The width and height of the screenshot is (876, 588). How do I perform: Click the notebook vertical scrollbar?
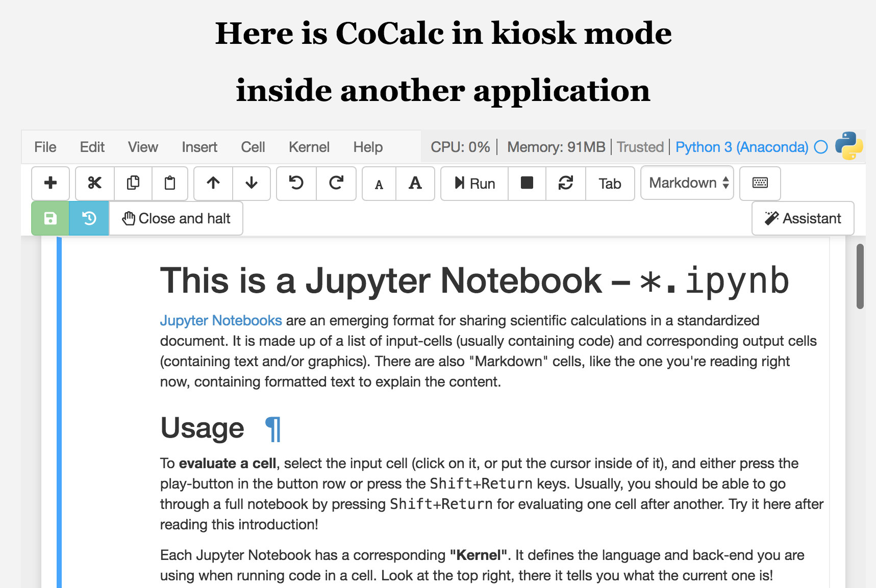point(860,277)
